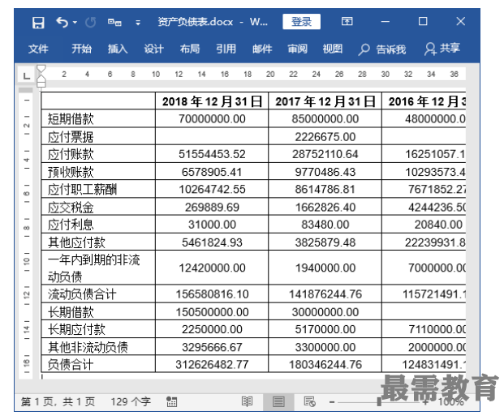Image resolution: width=504 pixels, height=420 pixels.
Task: Click cell value 51554453.52
Action: [212, 154]
